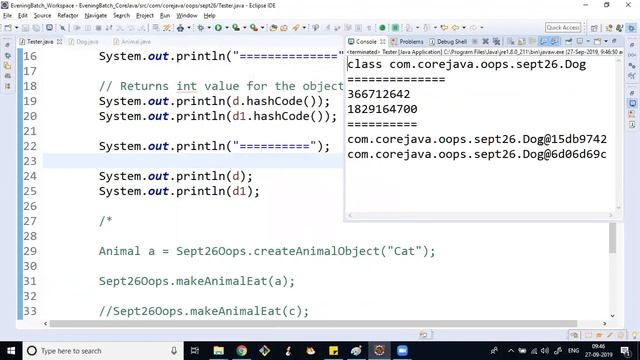The image size is (640, 360).
Task: Click the green square toolbar icon
Action: 395,27
